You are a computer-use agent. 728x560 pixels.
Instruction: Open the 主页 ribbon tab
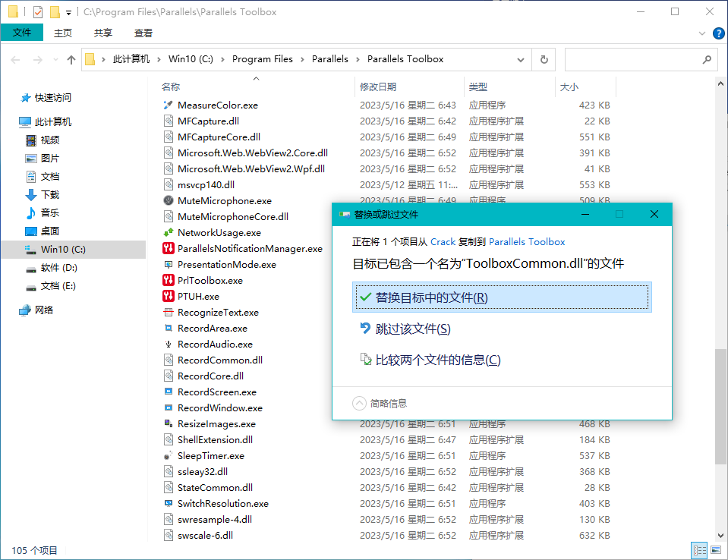(x=63, y=33)
